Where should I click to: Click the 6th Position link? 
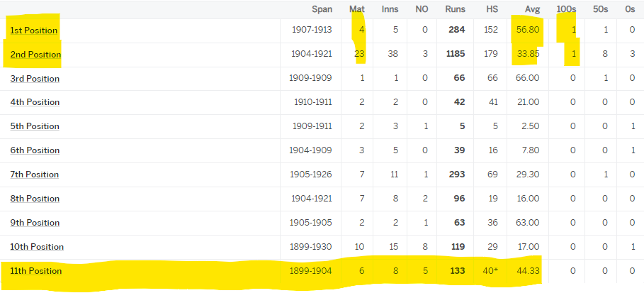click(x=35, y=150)
